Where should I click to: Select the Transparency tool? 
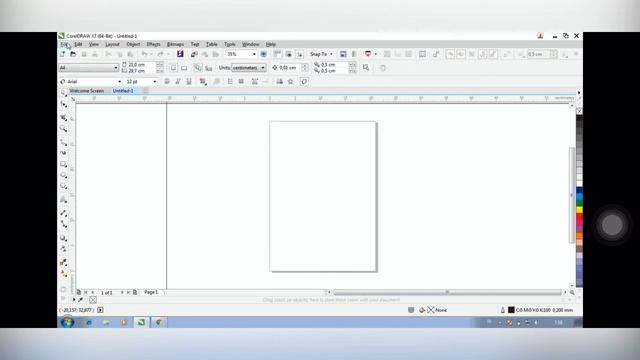(x=63, y=249)
